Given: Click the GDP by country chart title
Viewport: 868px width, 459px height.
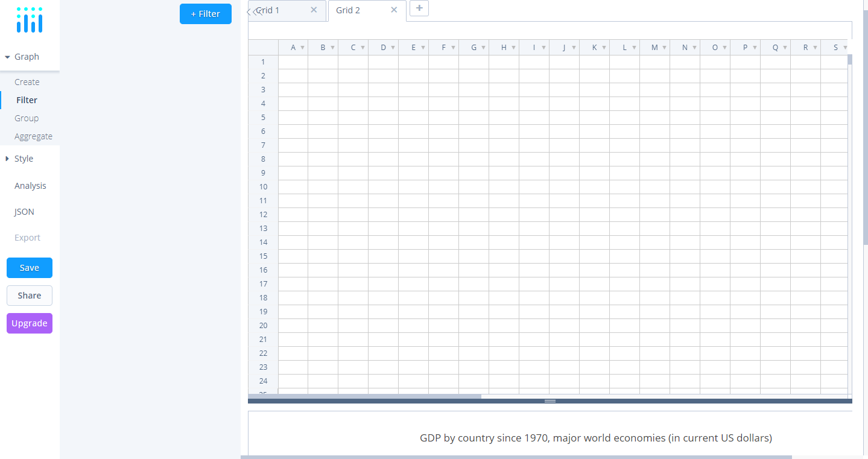Looking at the screenshot, I should coord(596,438).
